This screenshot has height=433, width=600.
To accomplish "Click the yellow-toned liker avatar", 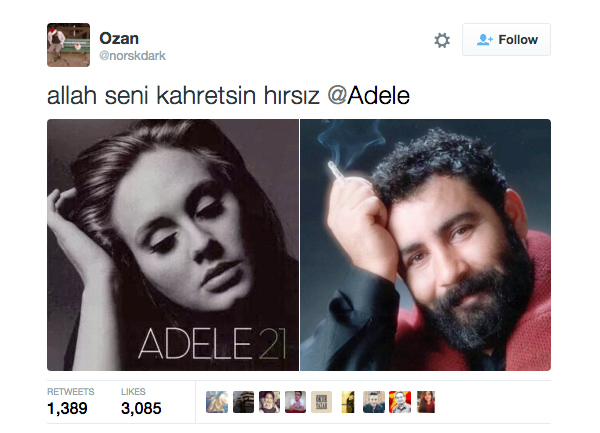I will [x=348, y=402].
